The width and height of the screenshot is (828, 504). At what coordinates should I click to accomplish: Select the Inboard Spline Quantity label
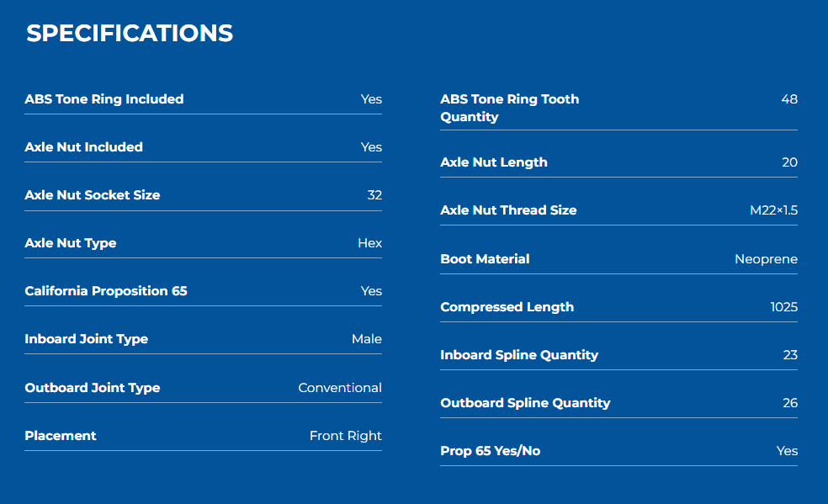[x=519, y=355]
